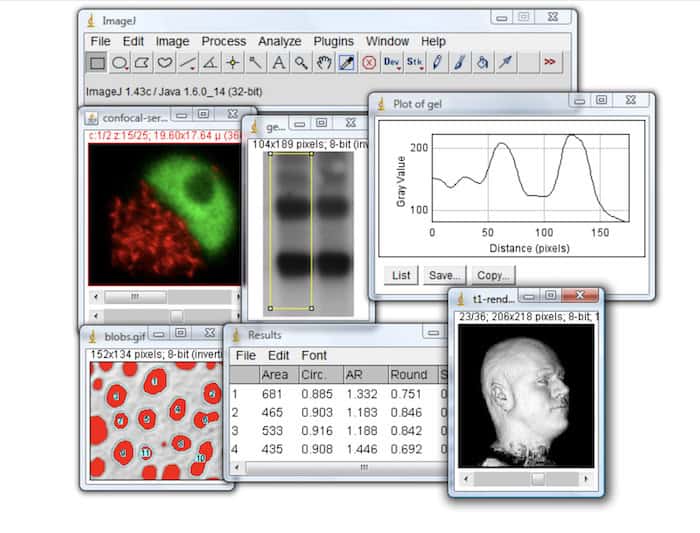Open the Stk stacks menu tool
700x533 pixels.
tap(414, 63)
